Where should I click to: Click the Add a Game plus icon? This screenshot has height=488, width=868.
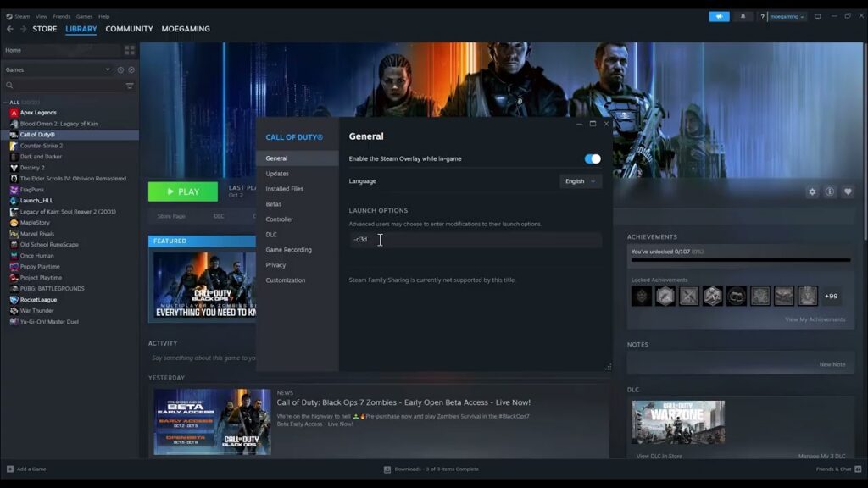[10, 469]
